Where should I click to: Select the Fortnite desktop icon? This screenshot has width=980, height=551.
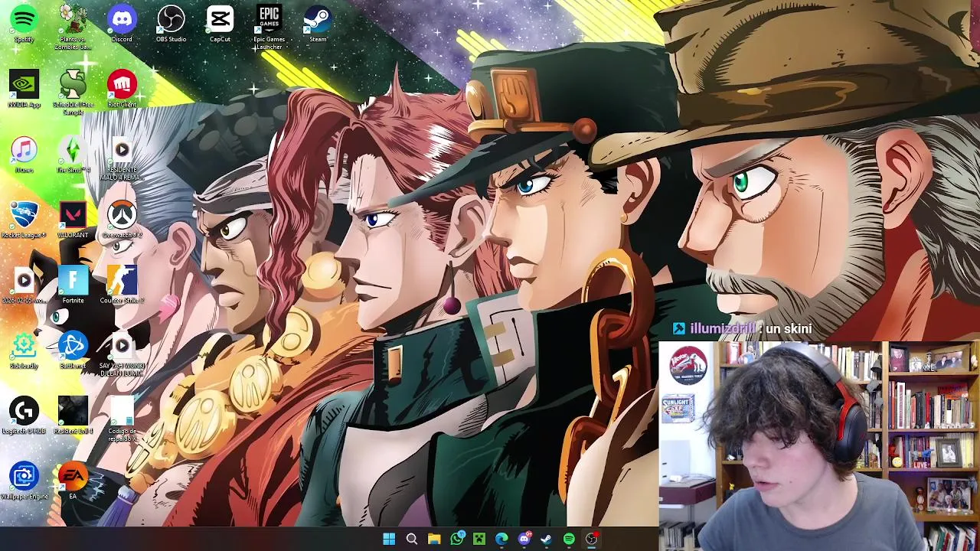coord(73,285)
